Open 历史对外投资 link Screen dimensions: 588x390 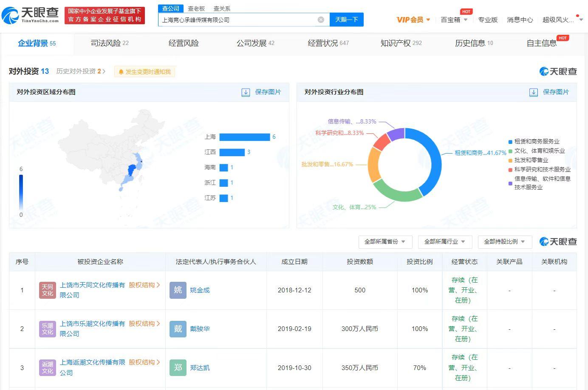81,71
